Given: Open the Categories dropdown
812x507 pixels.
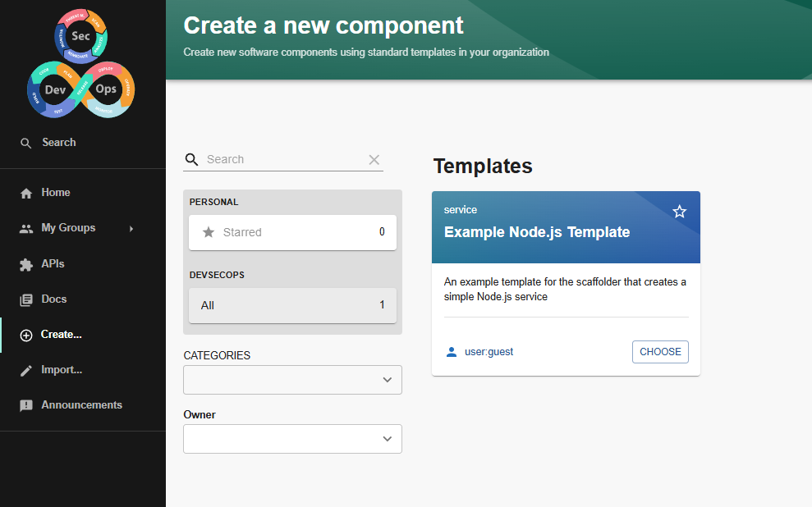Looking at the screenshot, I should point(292,380).
